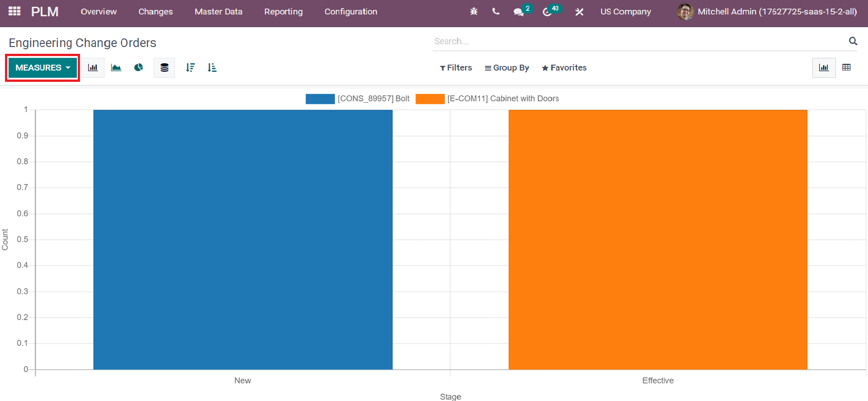Viewport: 868px width, 401px height.
Task: Switch company via US Company
Action: [x=626, y=11]
